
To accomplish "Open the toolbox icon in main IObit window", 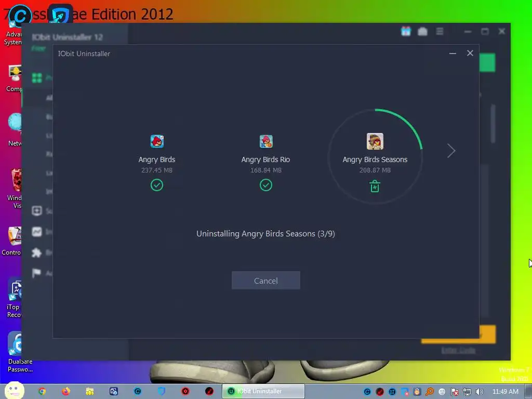I will (x=422, y=32).
